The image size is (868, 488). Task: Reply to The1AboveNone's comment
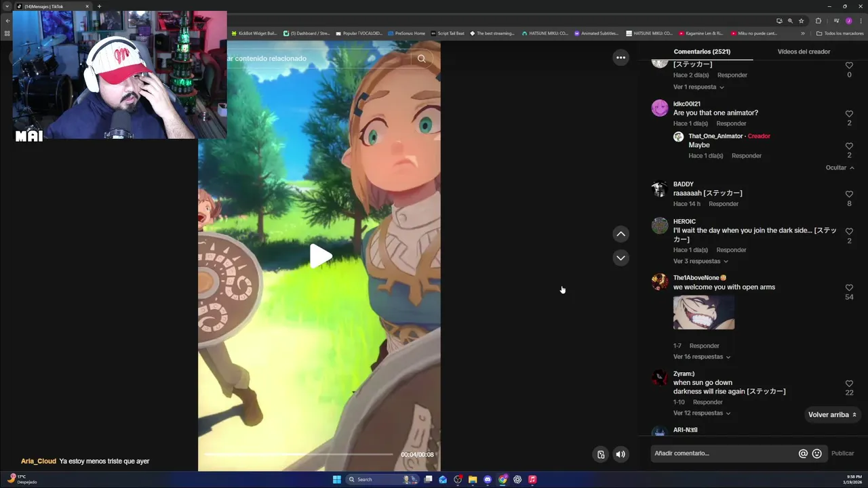tap(704, 346)
